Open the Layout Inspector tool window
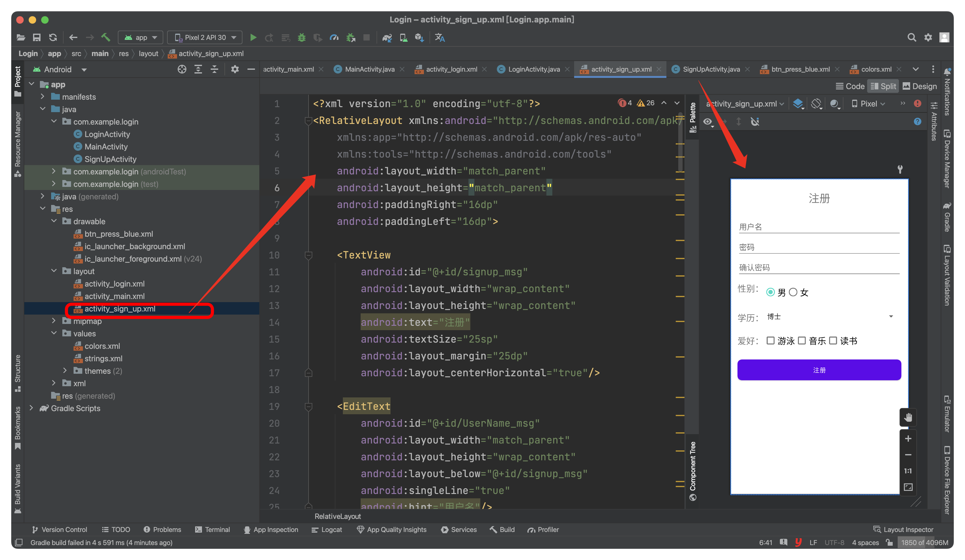Image resolution: width=965 pixels, height=560 pixels. pyautogui.click(x=903, y=529)
